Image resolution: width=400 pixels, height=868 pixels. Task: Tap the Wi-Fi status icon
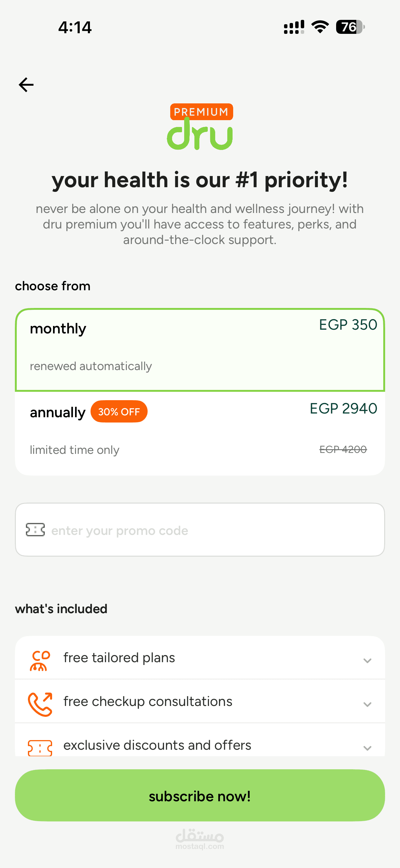pyautogui.click(x=320, y=27)
